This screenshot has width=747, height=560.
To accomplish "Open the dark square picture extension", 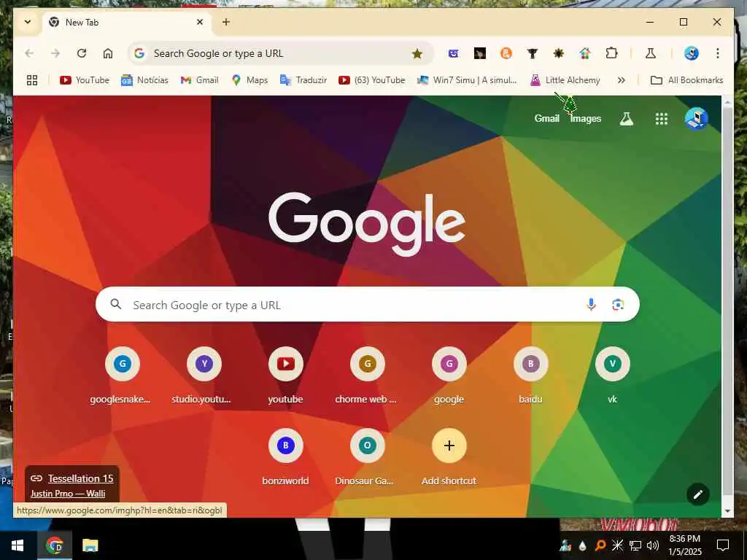I will point(480,53).
